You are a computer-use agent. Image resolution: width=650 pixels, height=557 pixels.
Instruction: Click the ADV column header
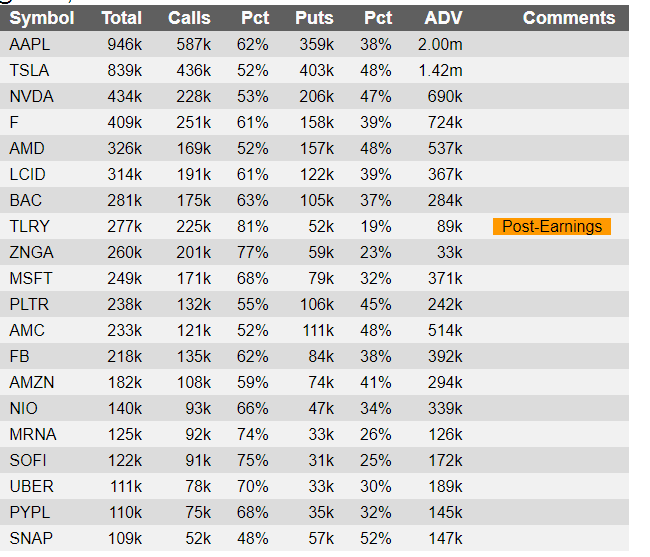coord(443,18)
